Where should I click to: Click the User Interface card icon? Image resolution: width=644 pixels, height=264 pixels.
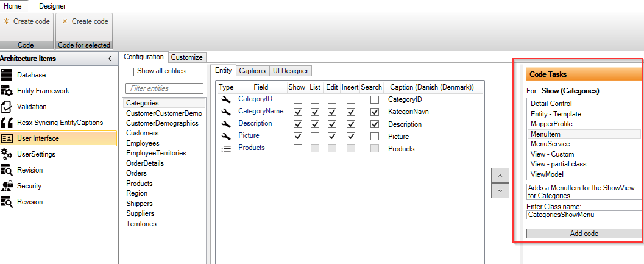7,138
